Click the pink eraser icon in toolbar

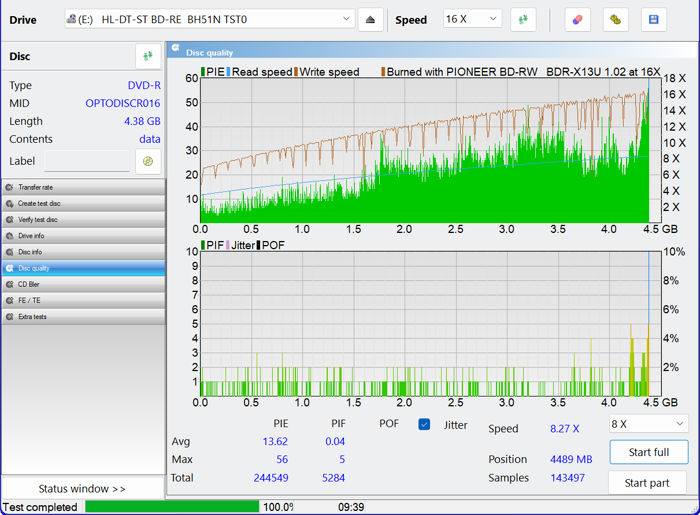(577, 20)
